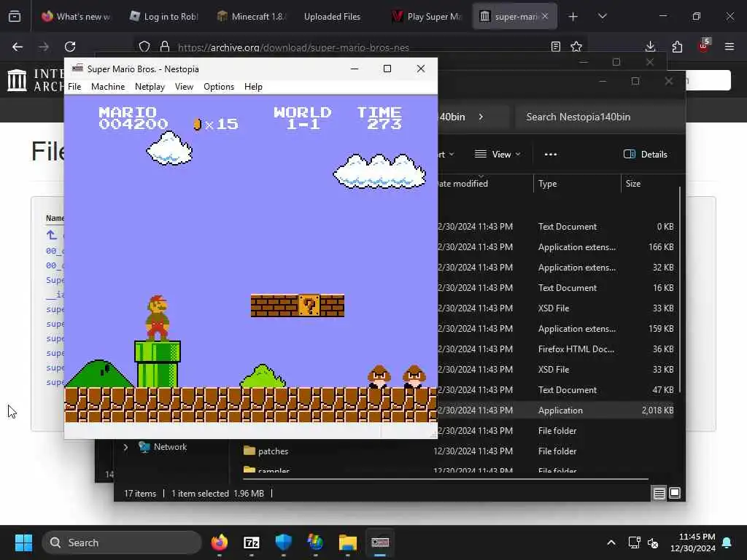Select the 2,018 KB Application row
This screenshot has height=560, width=747.
[557, 410]
